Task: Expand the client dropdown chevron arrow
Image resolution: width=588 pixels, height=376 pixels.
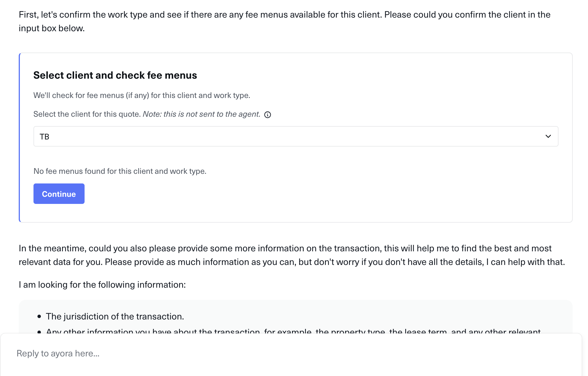Action: click(548, 137)
